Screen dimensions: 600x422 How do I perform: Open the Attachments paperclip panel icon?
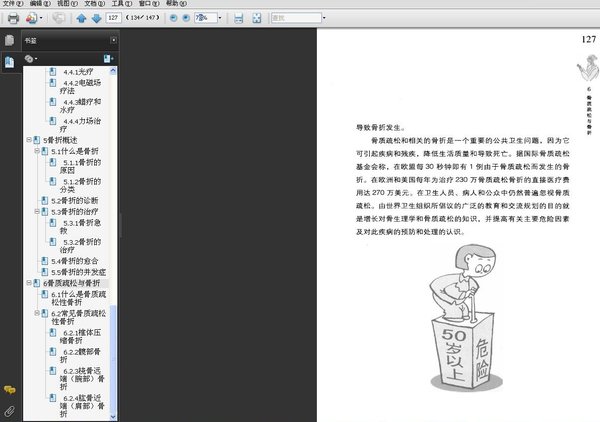[10, 411]
